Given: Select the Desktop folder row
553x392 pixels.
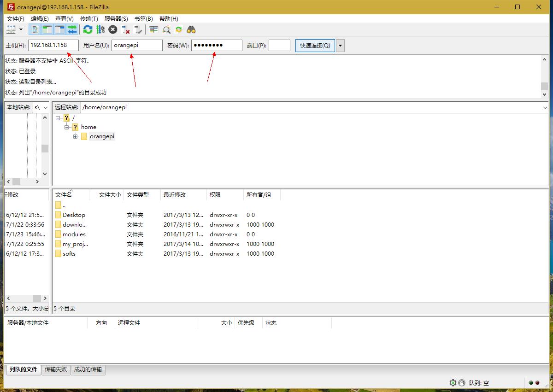Looking at the screenshot, I should tap(167, 215).
